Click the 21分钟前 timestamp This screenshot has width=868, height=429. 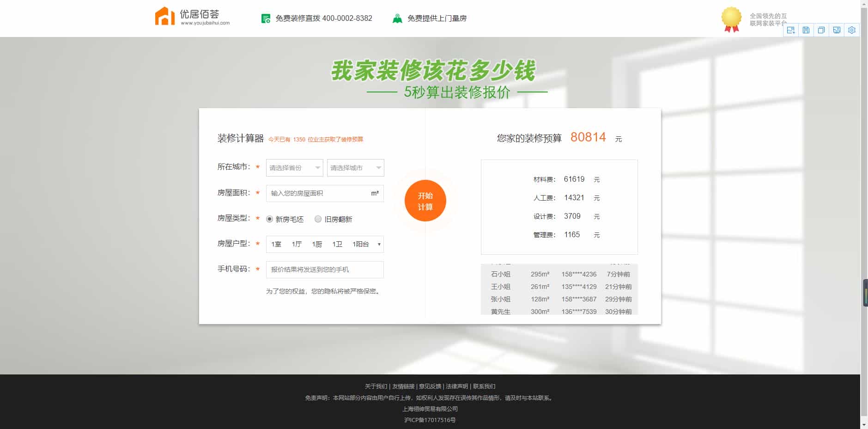click(x=618, y=287)
